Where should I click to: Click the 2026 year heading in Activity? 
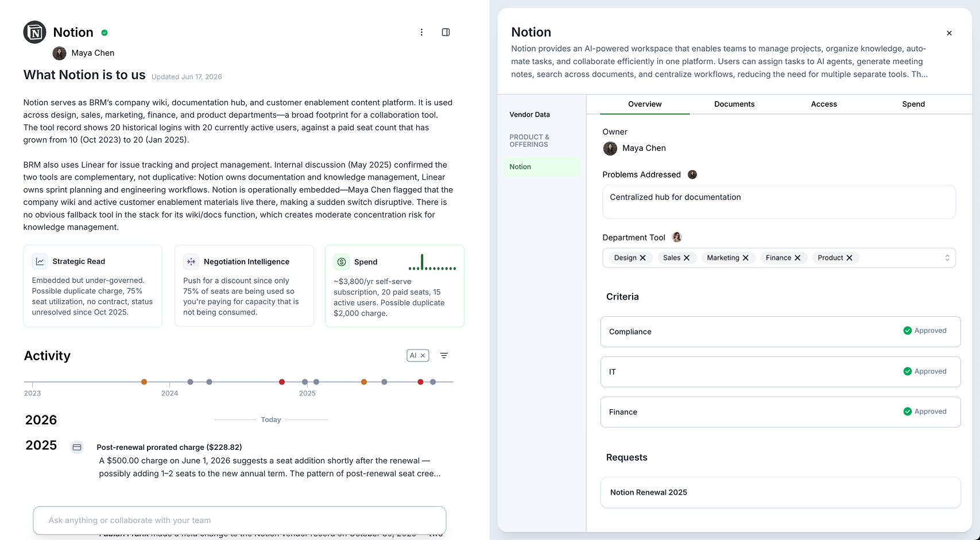click(41, 420)
